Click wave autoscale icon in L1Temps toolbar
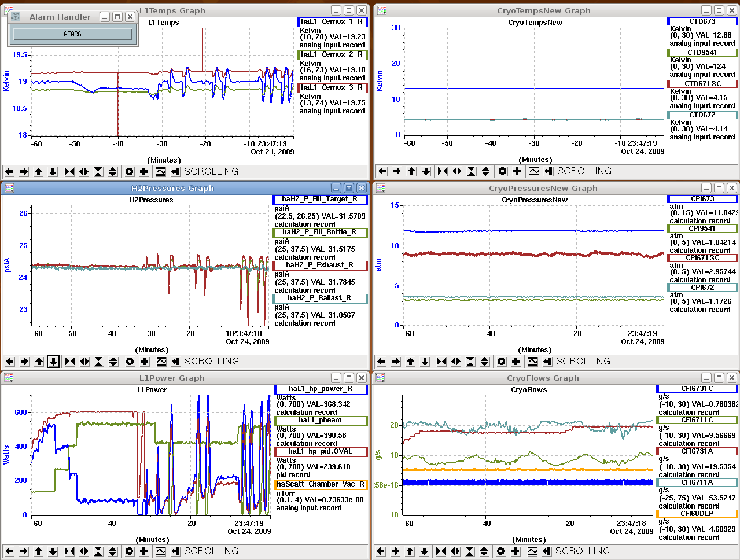 [x=161, y=172]
